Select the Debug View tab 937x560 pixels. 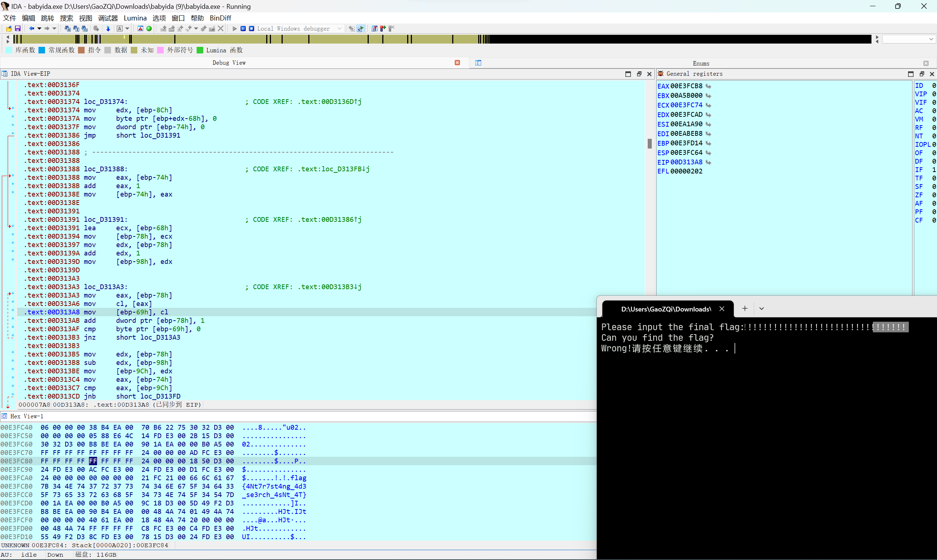pyautogui.click(x=229, y=63)
